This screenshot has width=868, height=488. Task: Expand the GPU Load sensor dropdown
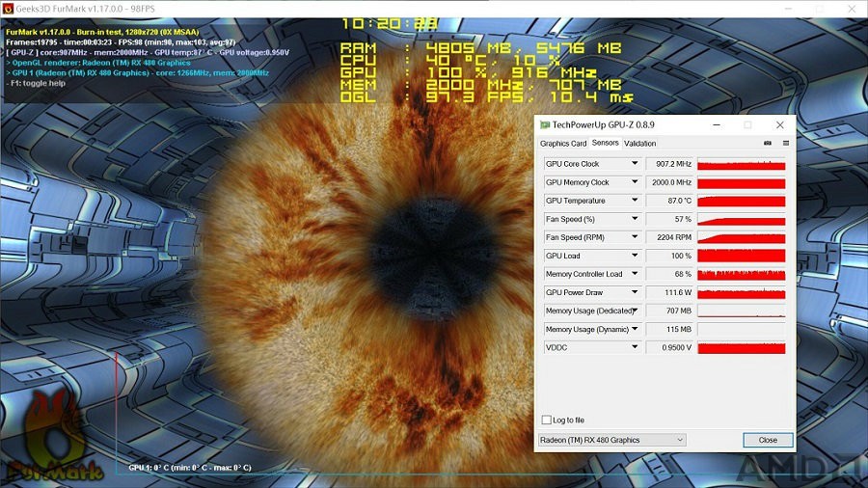[635, 256]
